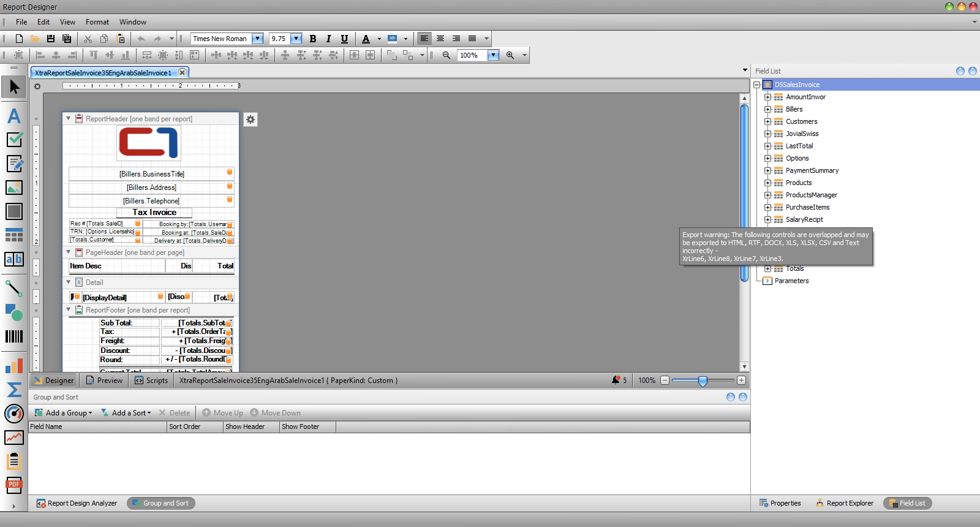
Task: Select the Chart control tool
Action: (x=14, y=366)
